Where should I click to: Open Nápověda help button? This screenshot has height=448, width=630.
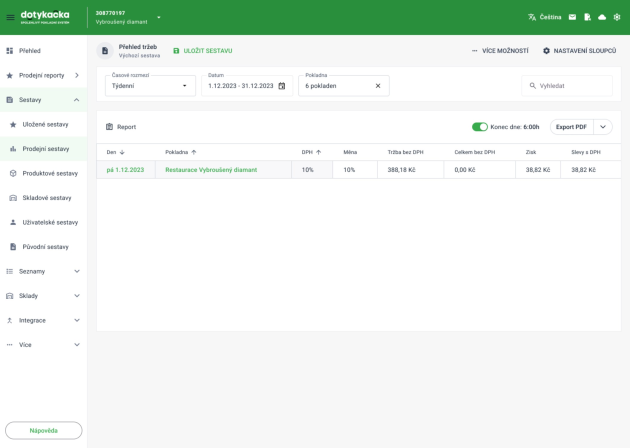[x=43, y=430]
